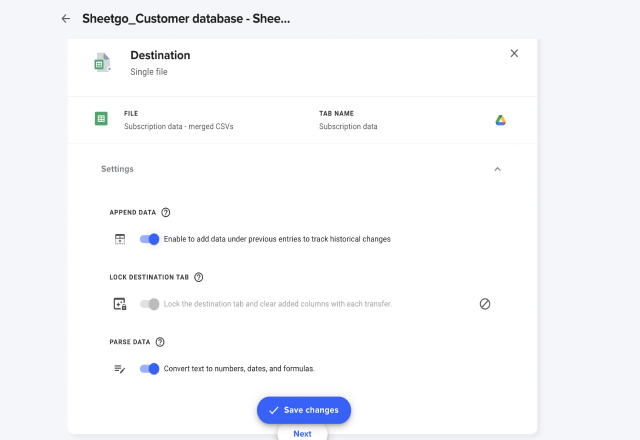Click the 'Convert text to numbers, dates, and formulas' text
The width and height of the screenshot is (640, 440).
pyautogui.click(x=239, y=369)
